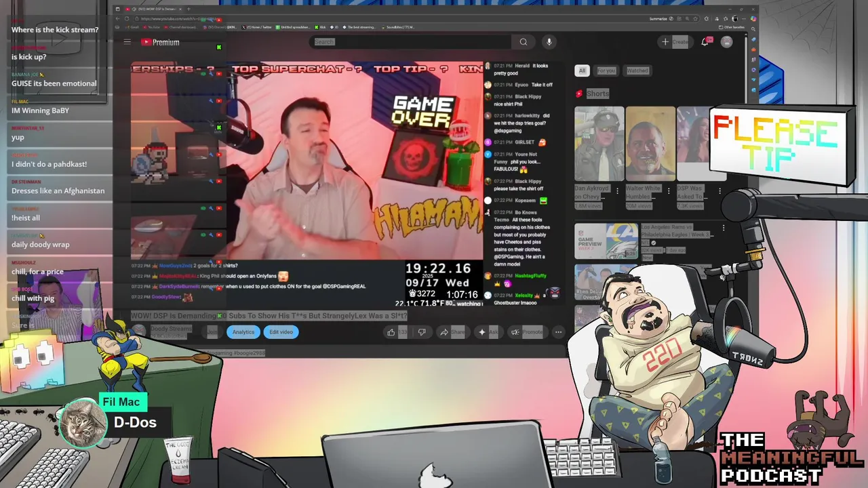
Task: Click overlay chat message 'IM Winning BaBY'
Action: point(40,110)
